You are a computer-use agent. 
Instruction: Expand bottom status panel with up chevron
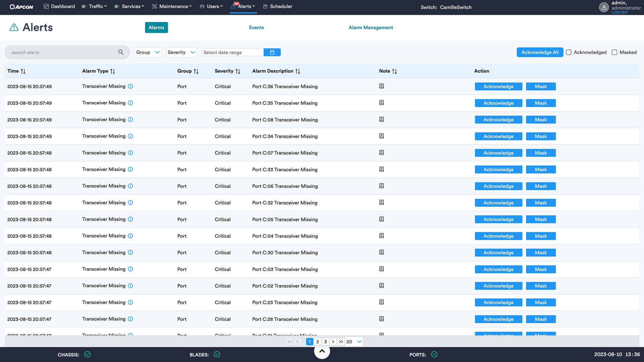322,351
